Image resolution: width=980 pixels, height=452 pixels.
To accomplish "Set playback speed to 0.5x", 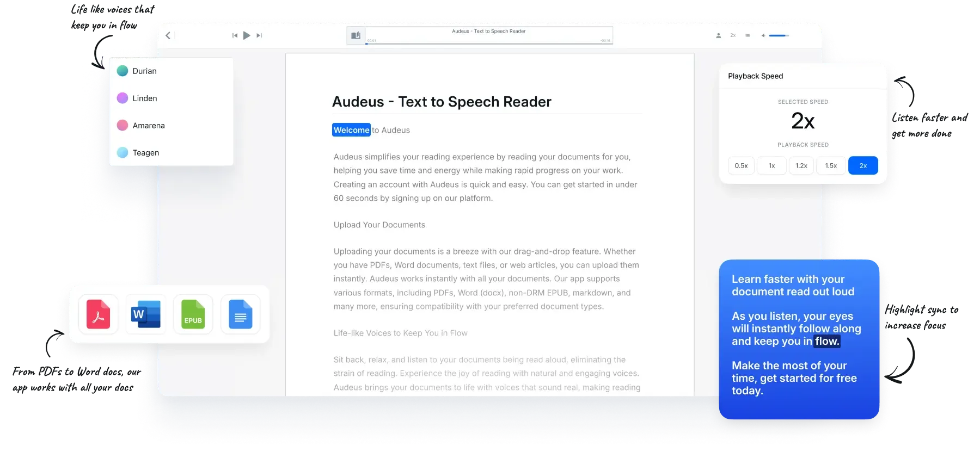I will pyautogui.click(x=741, y=165).
